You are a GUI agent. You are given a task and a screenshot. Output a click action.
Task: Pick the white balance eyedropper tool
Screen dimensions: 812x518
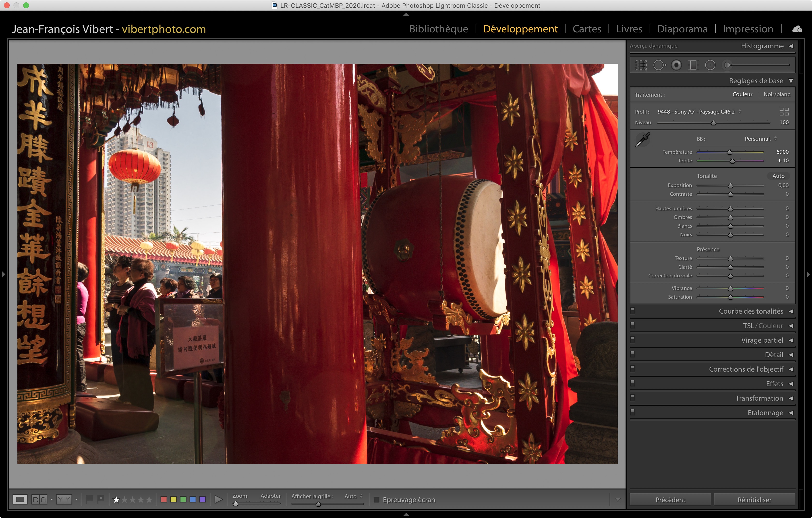click(642, 139)
